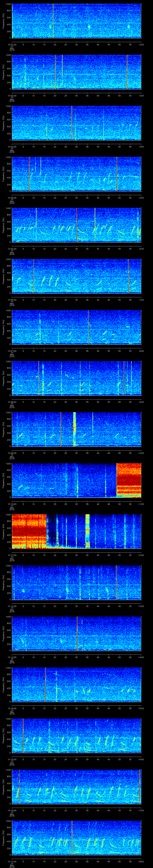Click the 9:00 end time label
Image resolution: width=153 pixels, height=868 pixels.
[141, 402]
